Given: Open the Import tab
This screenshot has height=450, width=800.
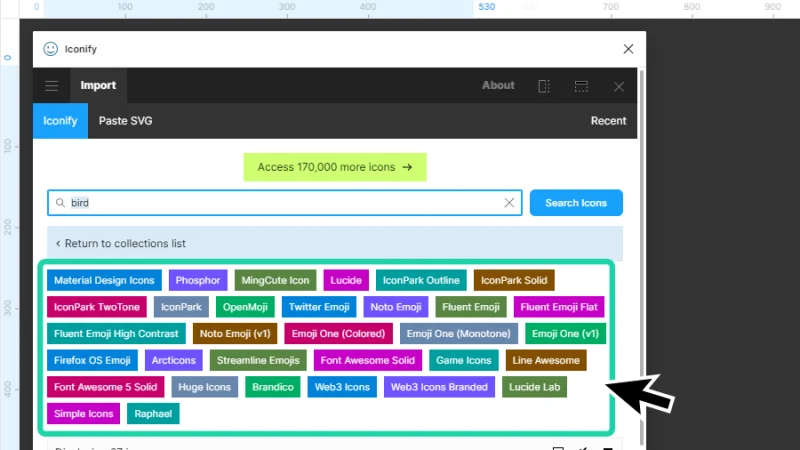Looking at the screenshot, I should coord(98,85).
